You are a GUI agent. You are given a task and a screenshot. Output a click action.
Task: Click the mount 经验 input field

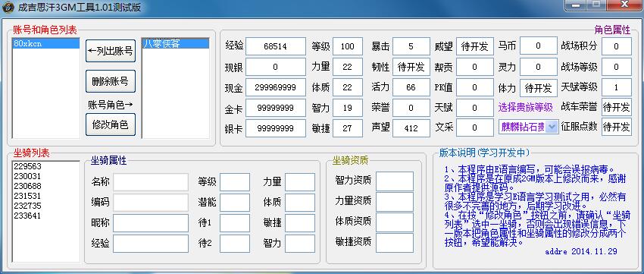[x=151, y=244]
